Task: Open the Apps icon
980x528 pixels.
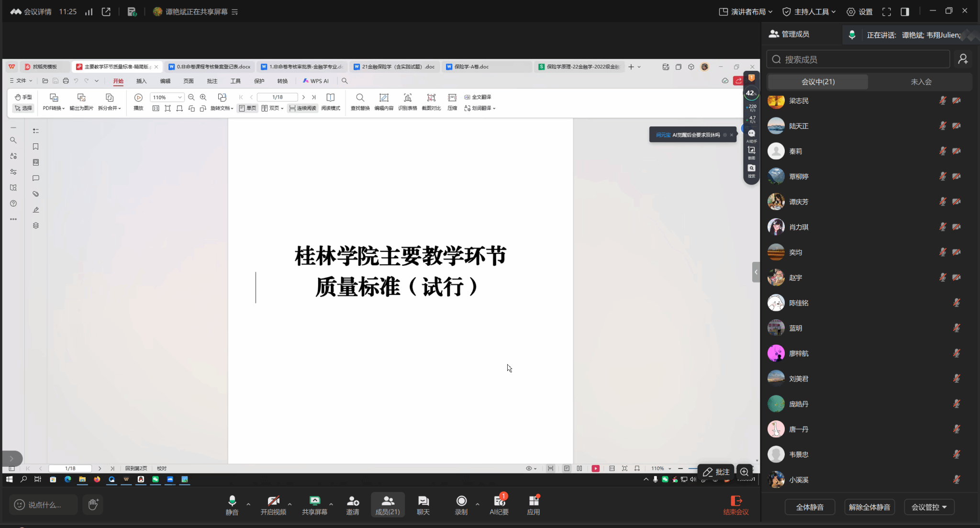Action: coord(534,501)
